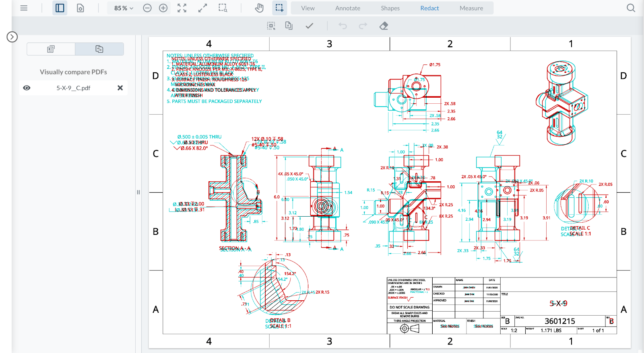Switch to the Measure tab

tap(471, 8)
